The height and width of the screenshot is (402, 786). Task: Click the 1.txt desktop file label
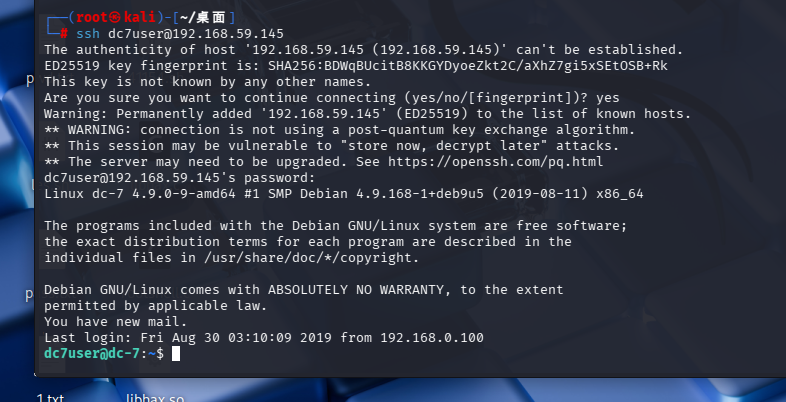click(x=50, y=397)
